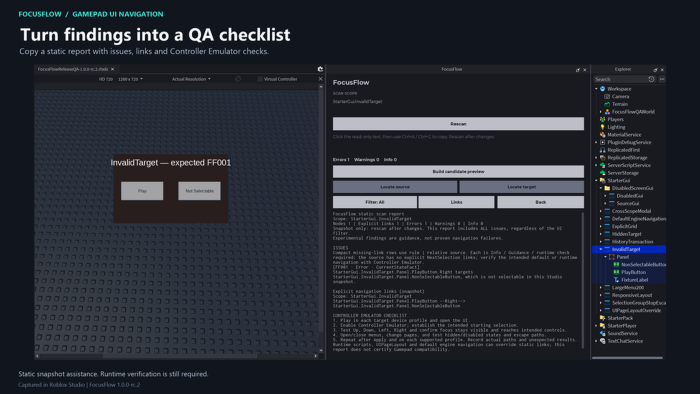Click the ReplicatedFirst icon
Image resolution: width=700 pixels, height=394 pixels.
click(x=602, y=150)
